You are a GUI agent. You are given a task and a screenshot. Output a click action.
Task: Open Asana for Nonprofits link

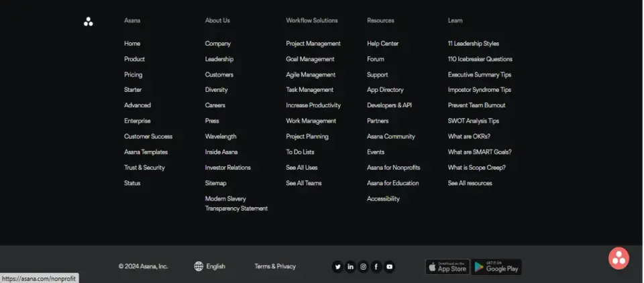click(x=394, y=168)
